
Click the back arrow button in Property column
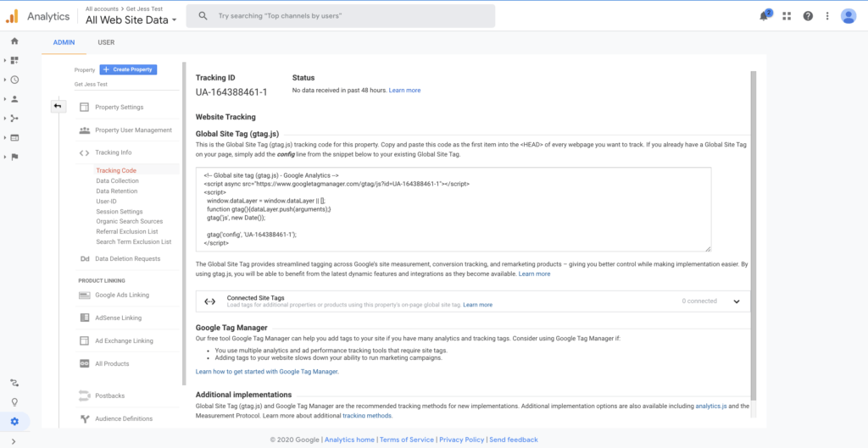58,106
